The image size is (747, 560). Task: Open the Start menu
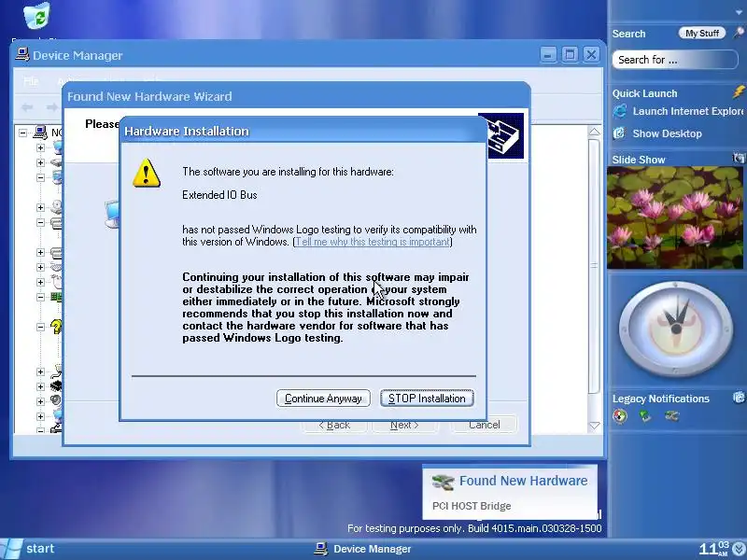click(28, 549)
